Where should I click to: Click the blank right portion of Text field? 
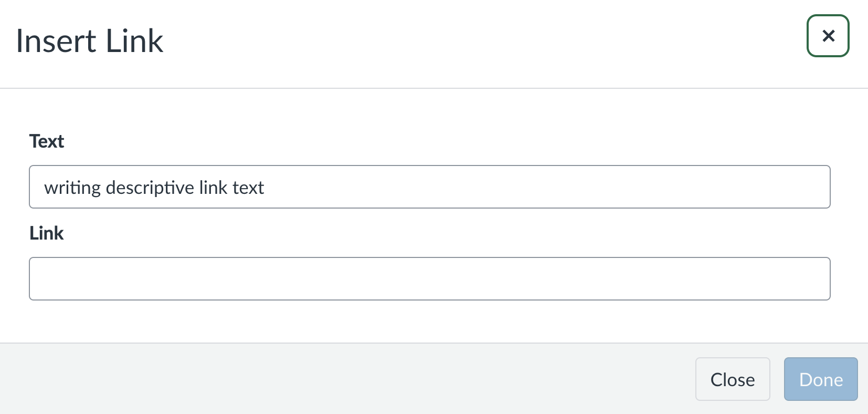(x=630, y=187)
